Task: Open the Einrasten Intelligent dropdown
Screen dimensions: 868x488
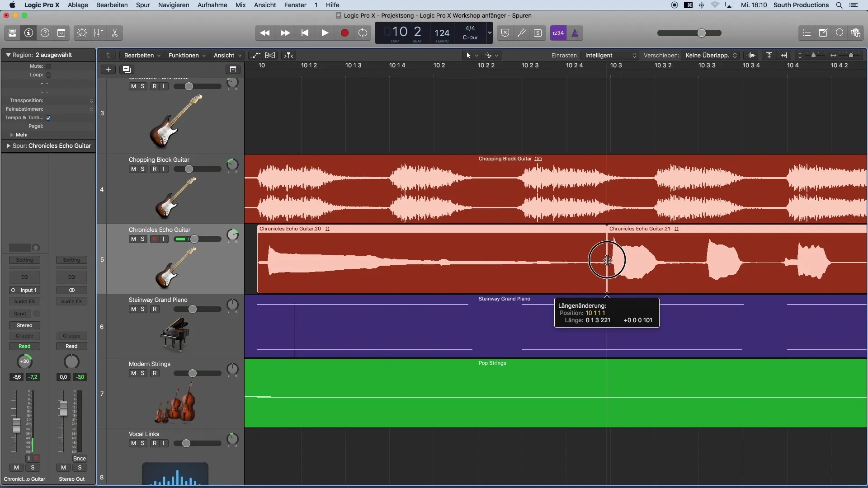Action: click(x=610, y=55)
